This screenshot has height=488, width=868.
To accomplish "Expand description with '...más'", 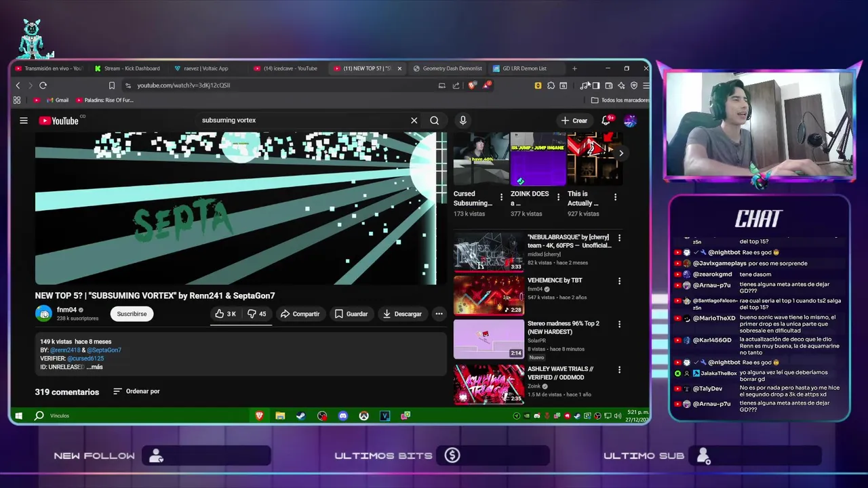I will pyautogui.click(x=94, y=367).
